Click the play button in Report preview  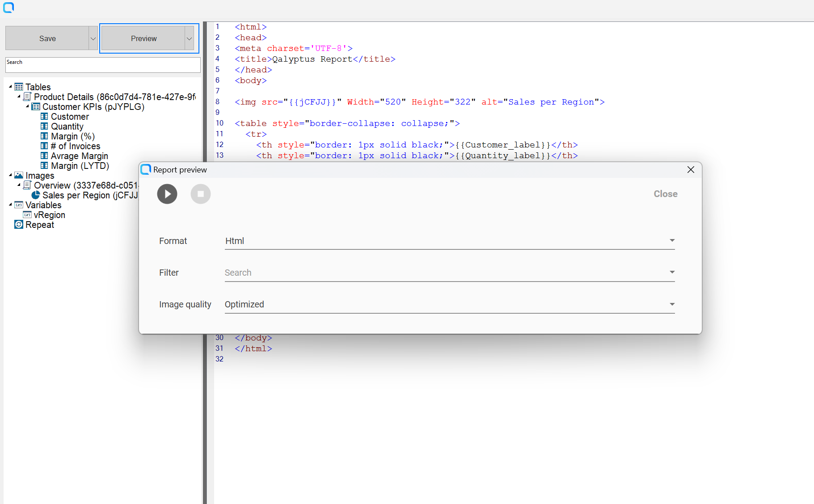tap(167, 194)
